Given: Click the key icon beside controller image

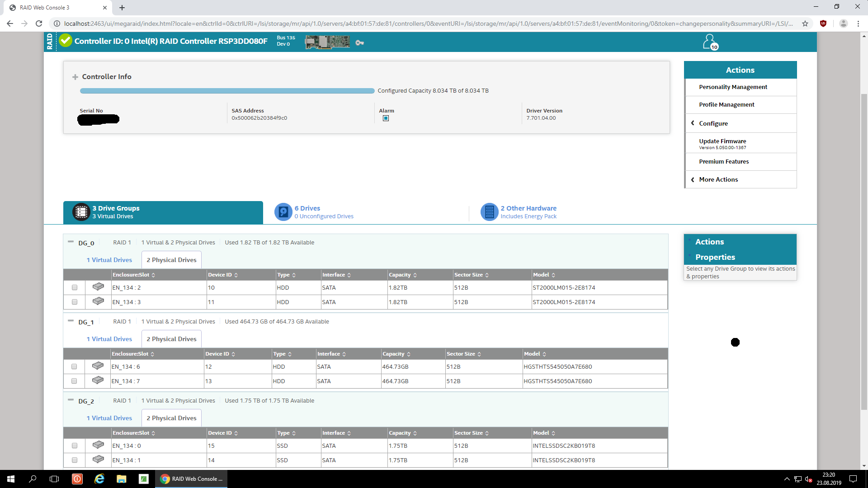Looking at the screenshot, I should coord(359,42).
